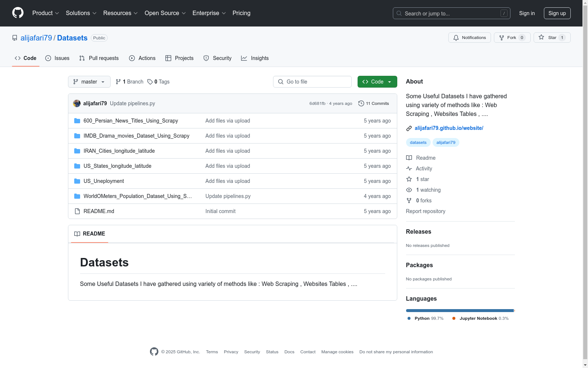Image resolution: width=588 pixels, height=368 pixels.
Task: Click the folder icon for US_States_longitude_latitude
Action: coord(77,166)
